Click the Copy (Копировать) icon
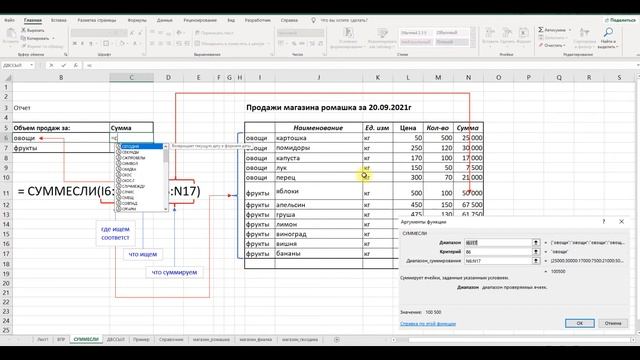 click(x=24, y=38)
